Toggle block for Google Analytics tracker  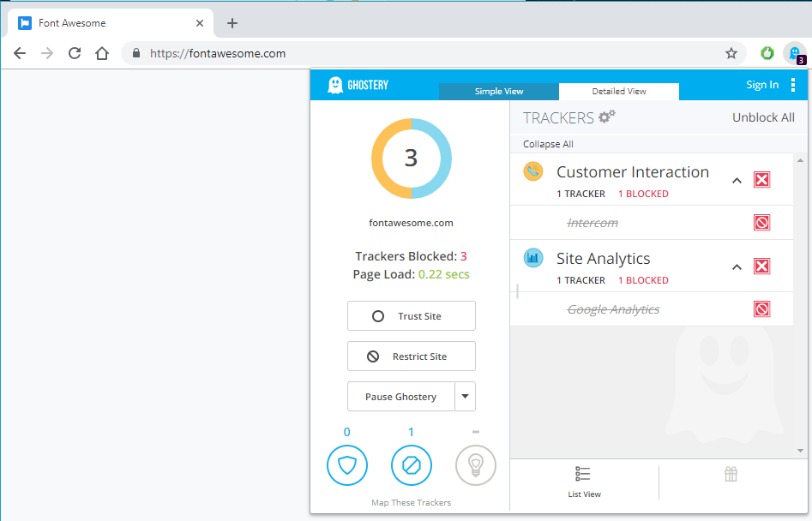761,308
